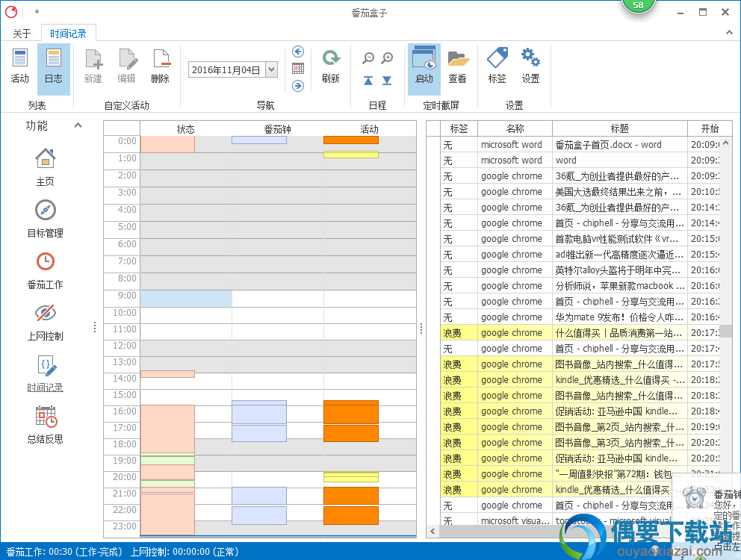Select the 美国大选最终结果出来之前 row
The height and width of the screenshot is (560, 741).
point(580,191)
